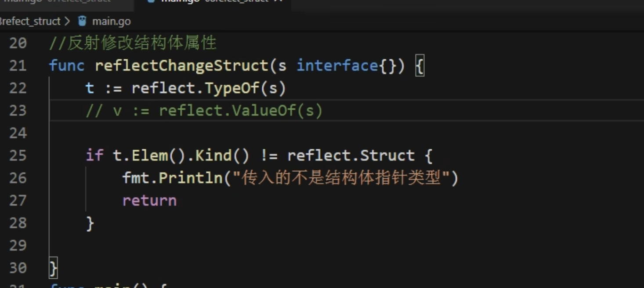Switch to the inactive main.go tab
The height and width of the screenshot is (288, 644).
click(x=57, y=1)
